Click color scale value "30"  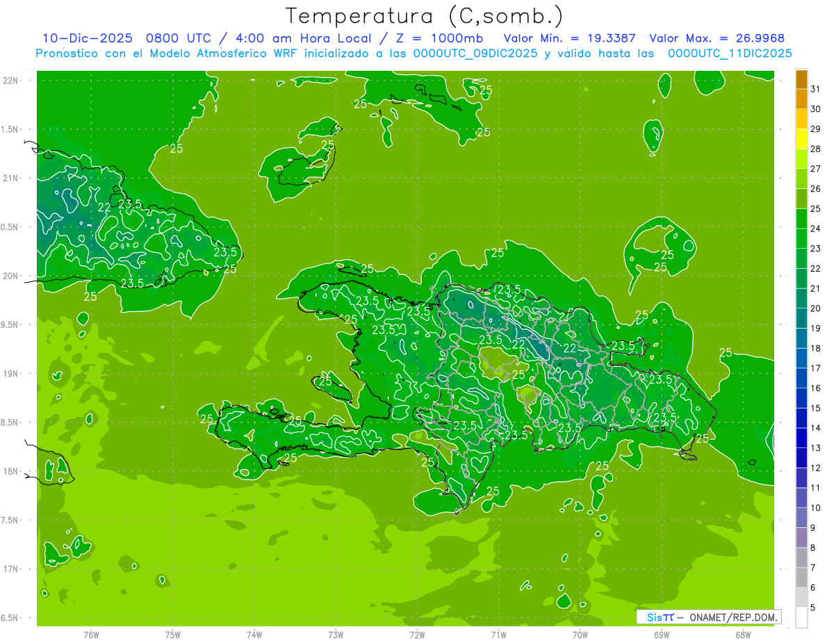tap(816, 109)
